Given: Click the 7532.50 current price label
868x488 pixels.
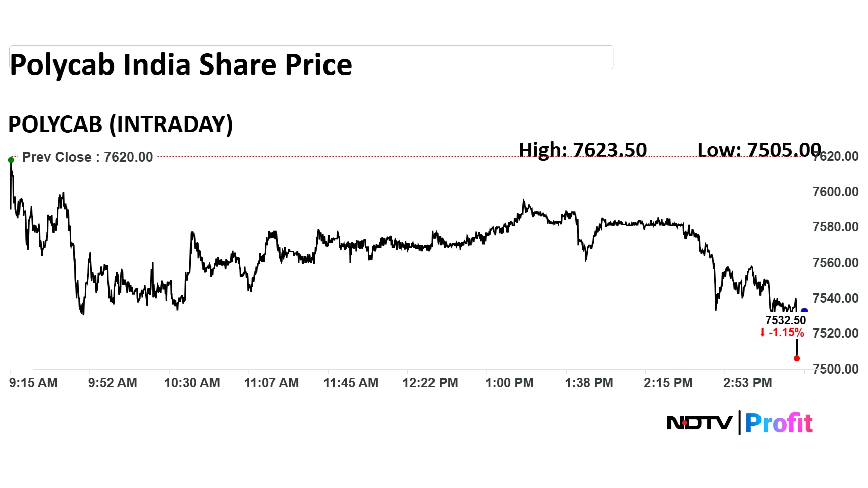Looking at the screenshot, I should tap(785, 320).
